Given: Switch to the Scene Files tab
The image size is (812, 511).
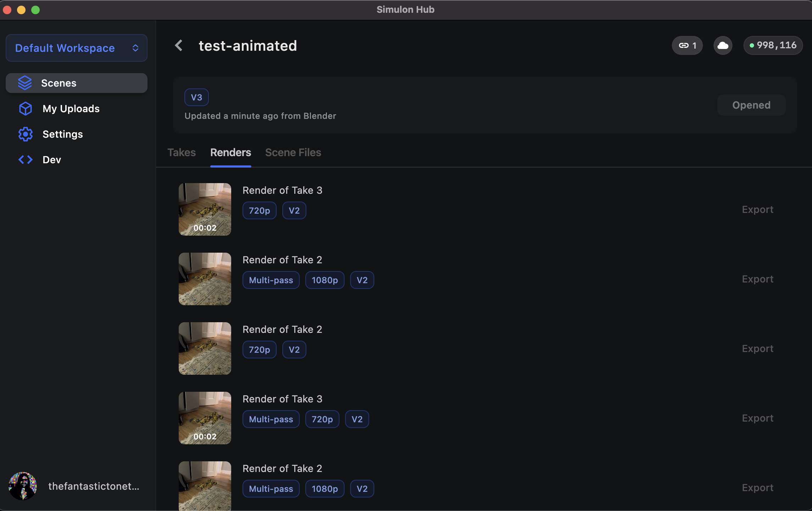Looking at the screenshot, I should pyautogui.click(x=293, y=153).
